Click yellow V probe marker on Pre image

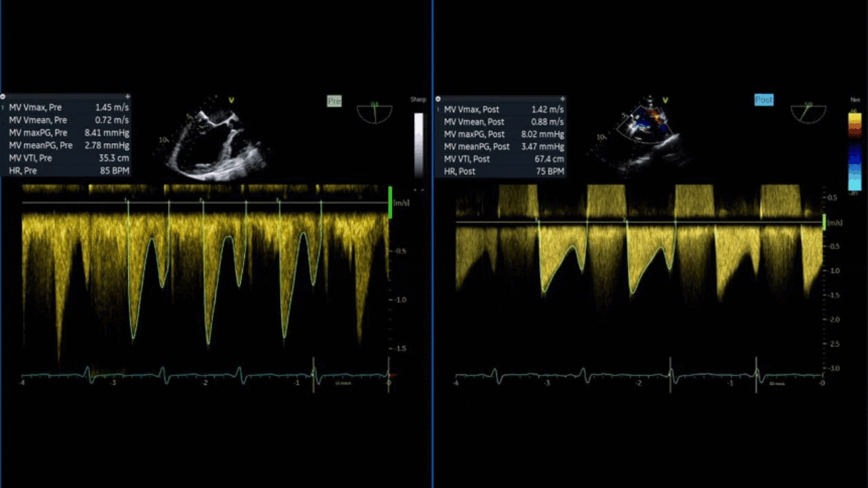pyautogui.click(x=231, y=100)
